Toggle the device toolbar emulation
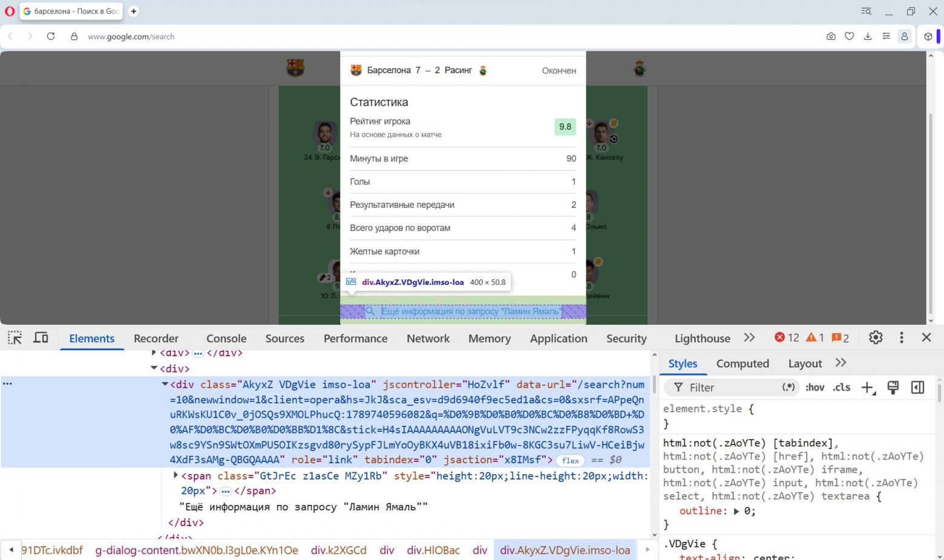 41,337
